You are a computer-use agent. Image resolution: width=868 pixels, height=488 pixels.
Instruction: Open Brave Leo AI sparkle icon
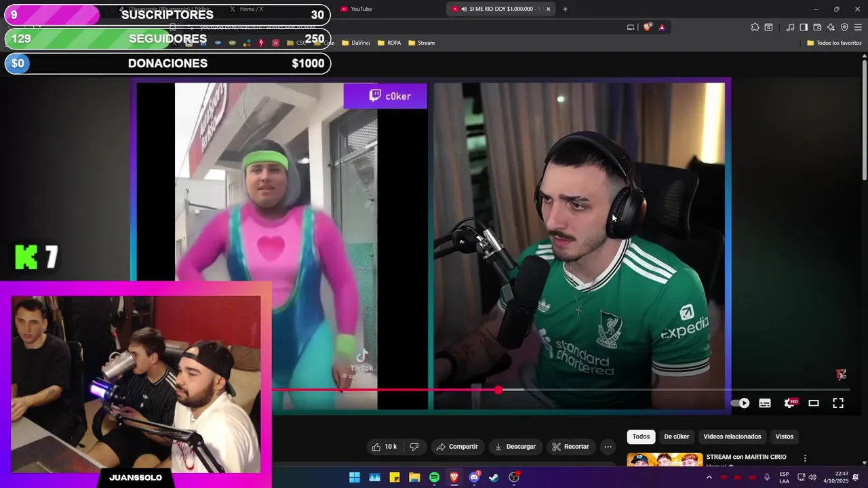click(x=831, y=27)
